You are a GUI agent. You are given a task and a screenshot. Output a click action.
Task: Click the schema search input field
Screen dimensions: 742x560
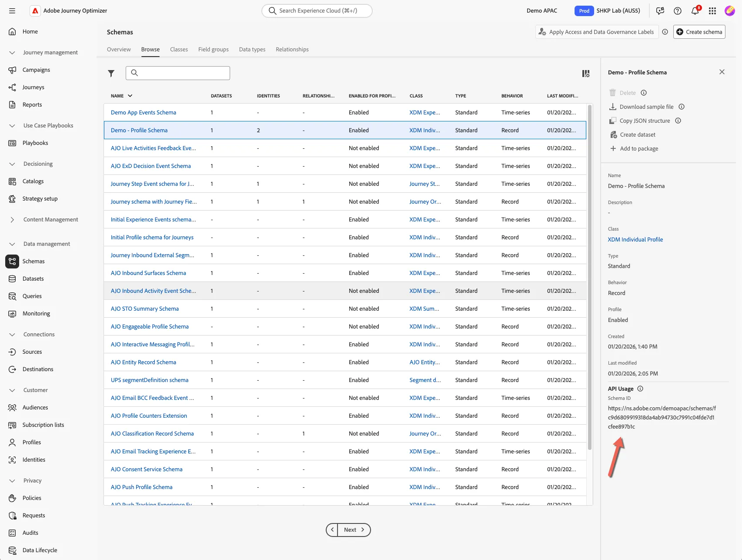(178, 73)
